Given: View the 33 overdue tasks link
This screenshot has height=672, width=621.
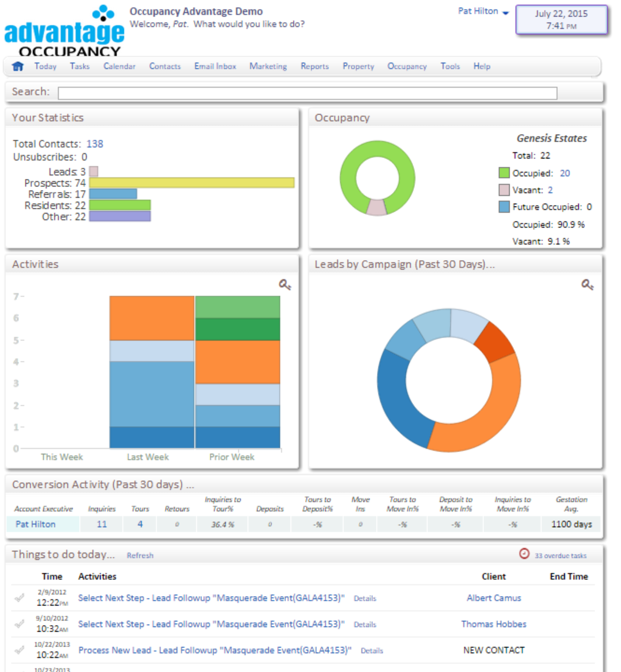Looking at the screenshot, I should click(560, 556).
